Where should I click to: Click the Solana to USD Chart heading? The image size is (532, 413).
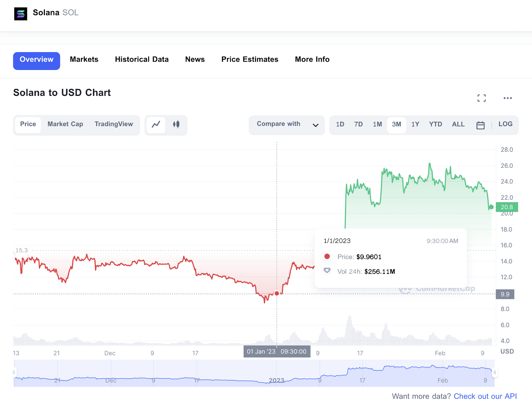point(62,93)
